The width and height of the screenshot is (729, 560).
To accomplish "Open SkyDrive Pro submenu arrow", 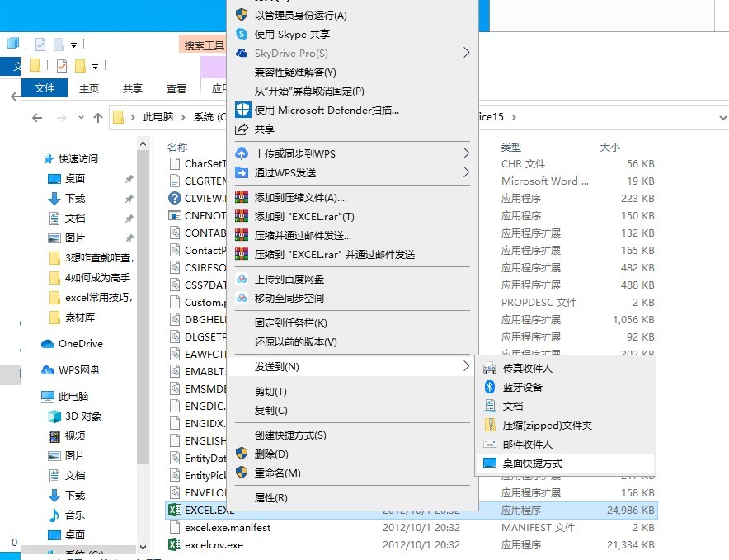I will pos(466,53).
